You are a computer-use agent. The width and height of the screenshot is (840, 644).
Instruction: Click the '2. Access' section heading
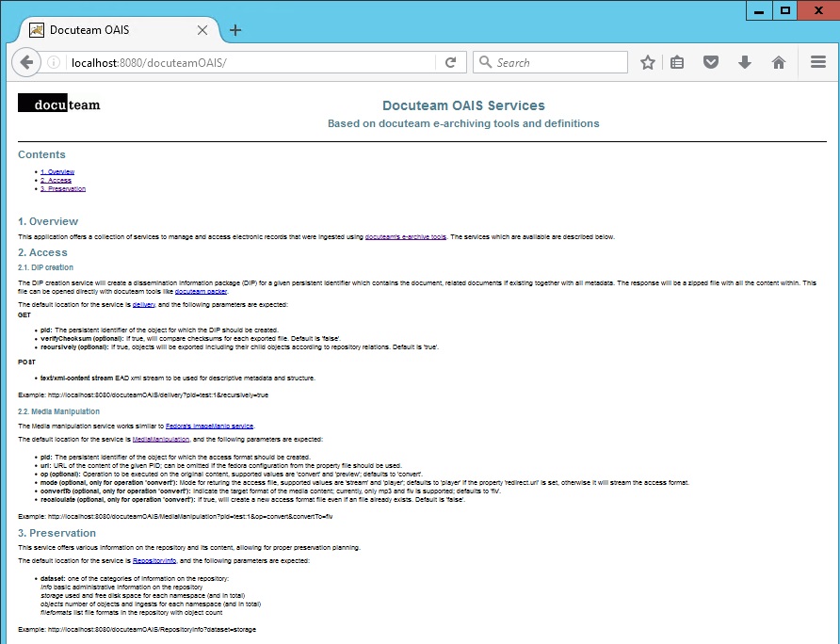[x=43, y=252]
